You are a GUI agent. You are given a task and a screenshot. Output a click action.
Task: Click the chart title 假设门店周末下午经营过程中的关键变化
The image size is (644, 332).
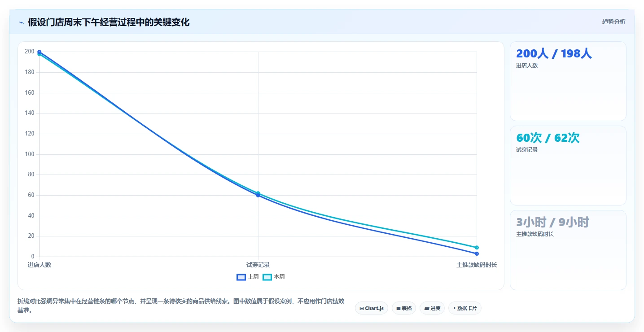[x=109, y=22]
